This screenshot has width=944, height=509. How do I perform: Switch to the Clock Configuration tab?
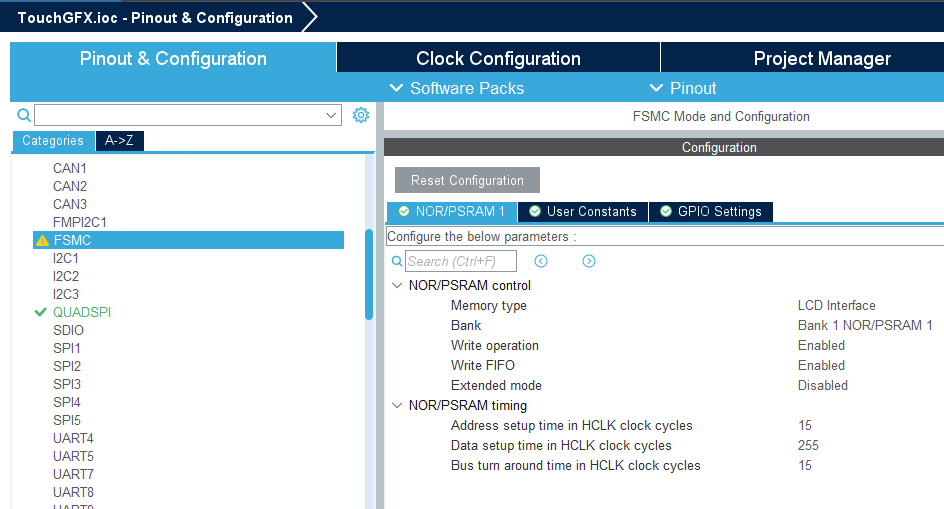(x=498, y=58)
